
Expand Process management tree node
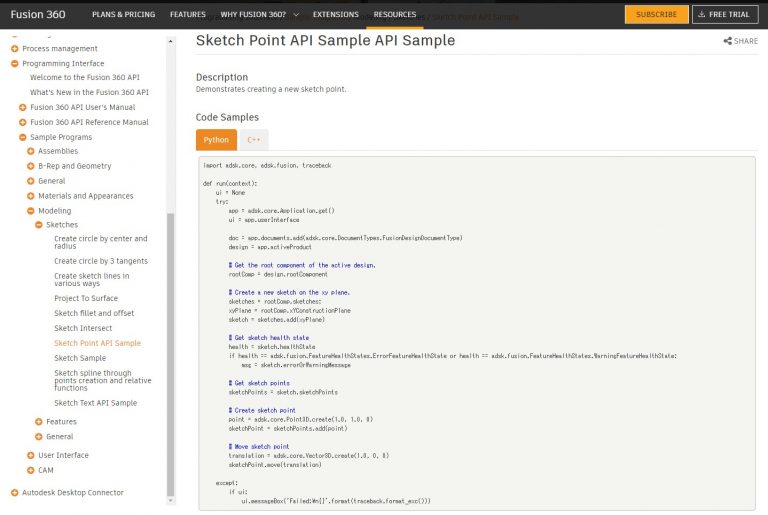point(15,49)
